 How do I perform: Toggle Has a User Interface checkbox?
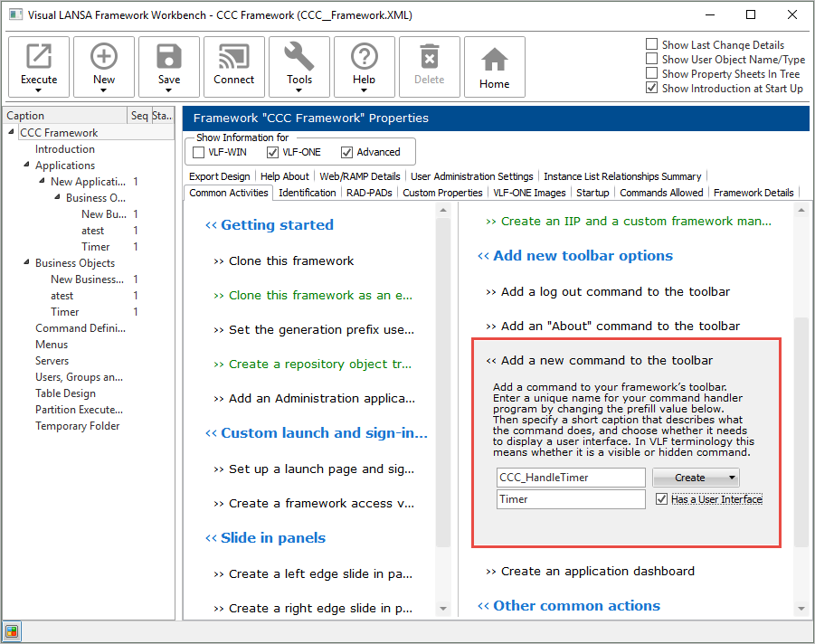point(662,499)
